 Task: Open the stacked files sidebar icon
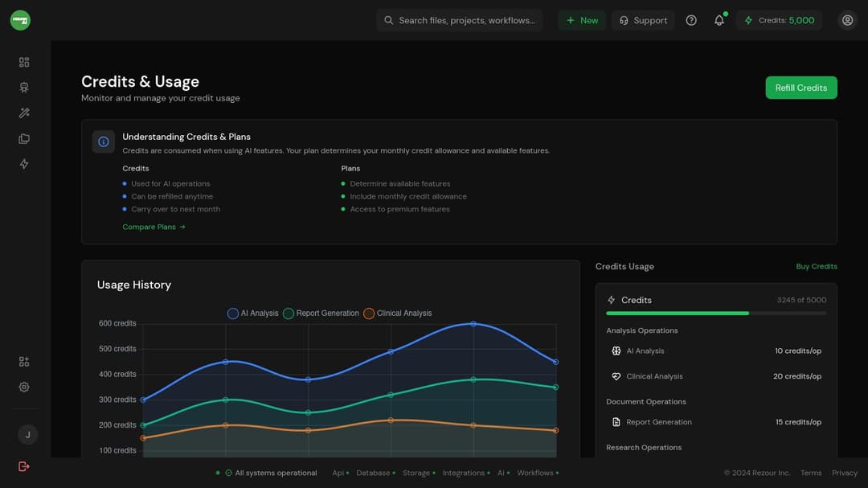click(24, 139)
